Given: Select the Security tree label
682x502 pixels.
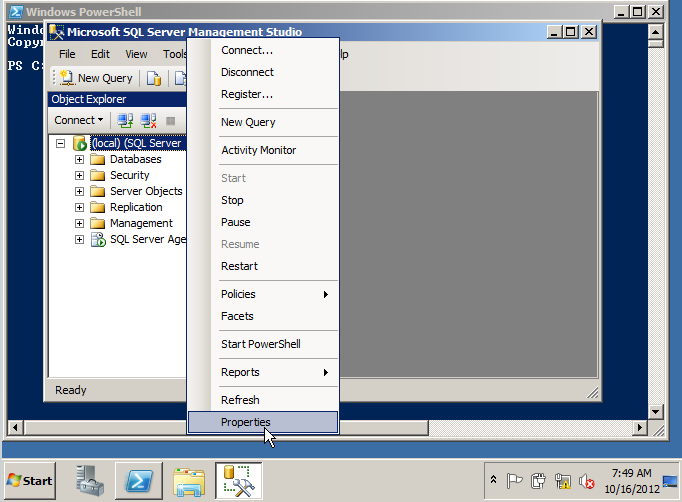Looking at the screenshot, I should 130,175.
